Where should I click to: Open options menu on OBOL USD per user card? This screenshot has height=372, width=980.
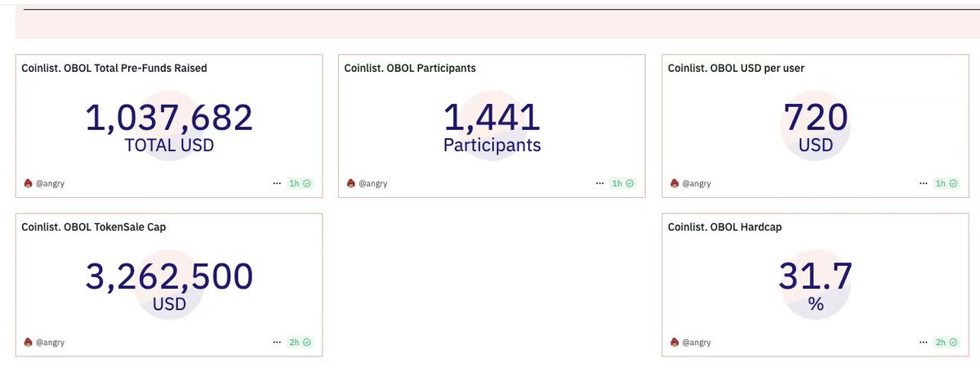point(924,183)
